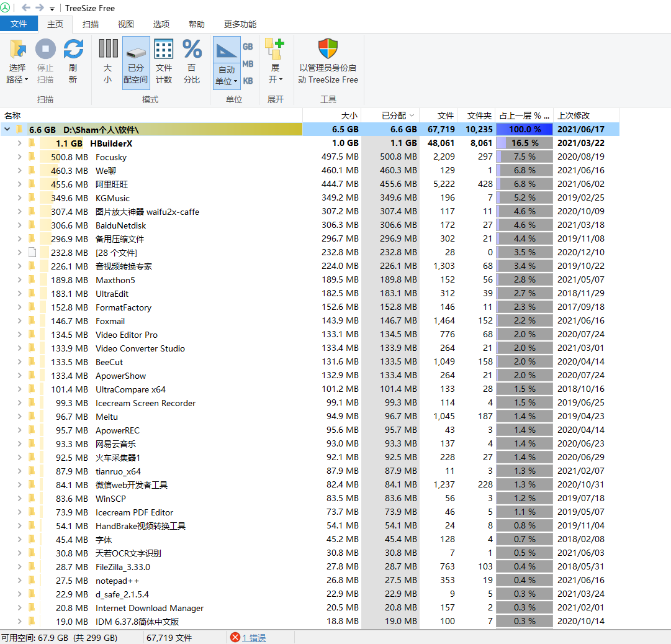
Task: Start TreeSize Free as administrator
Action: tap(328, 61)
